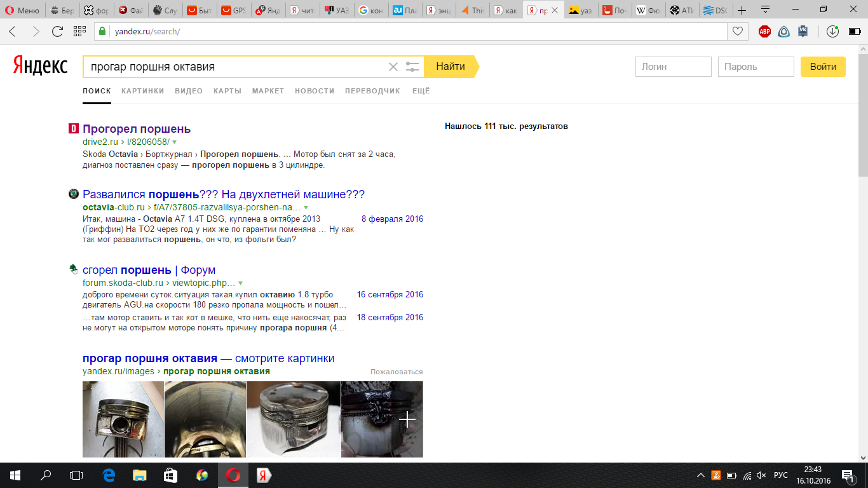Click the Пароль input field
This screenshot has height=488, width=868.
point(756,67)
